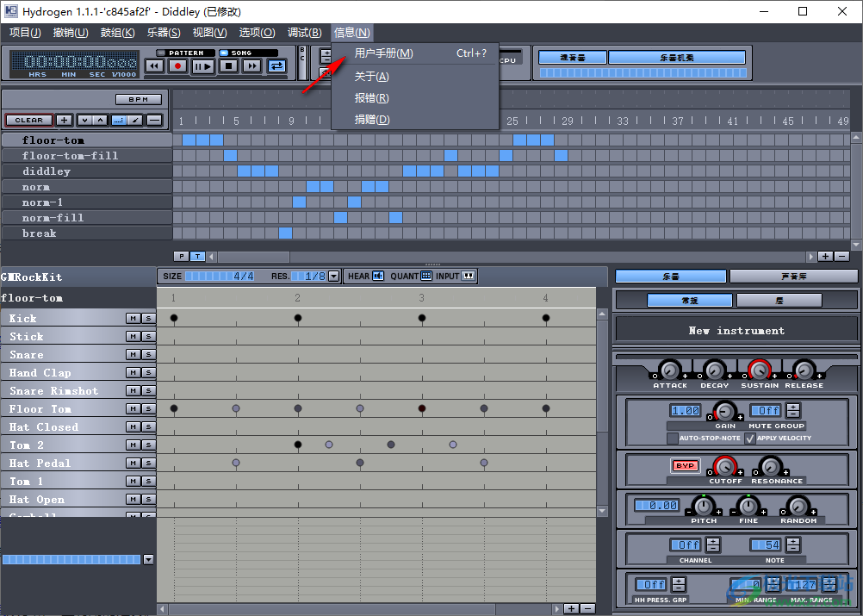Toggle loop song mode
Image resolution: width=863 pixels, height=616 pixels.
(x=276, y=66)
